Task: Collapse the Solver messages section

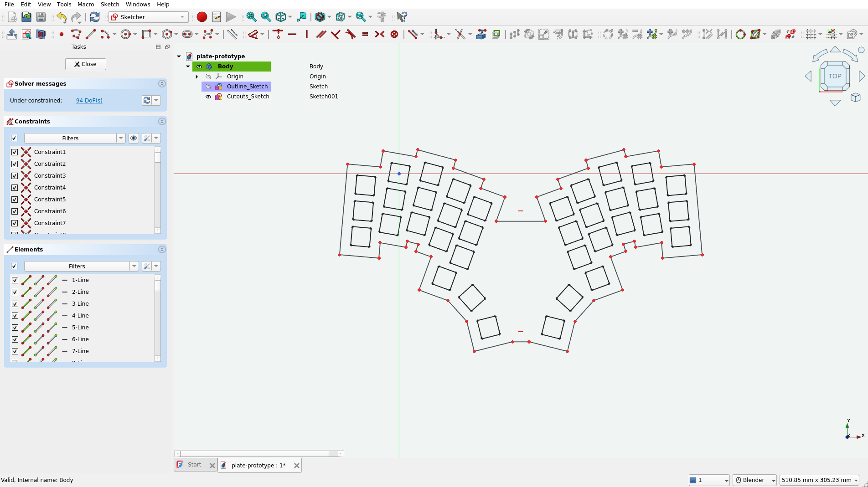Action: click(x=162, y=84)
